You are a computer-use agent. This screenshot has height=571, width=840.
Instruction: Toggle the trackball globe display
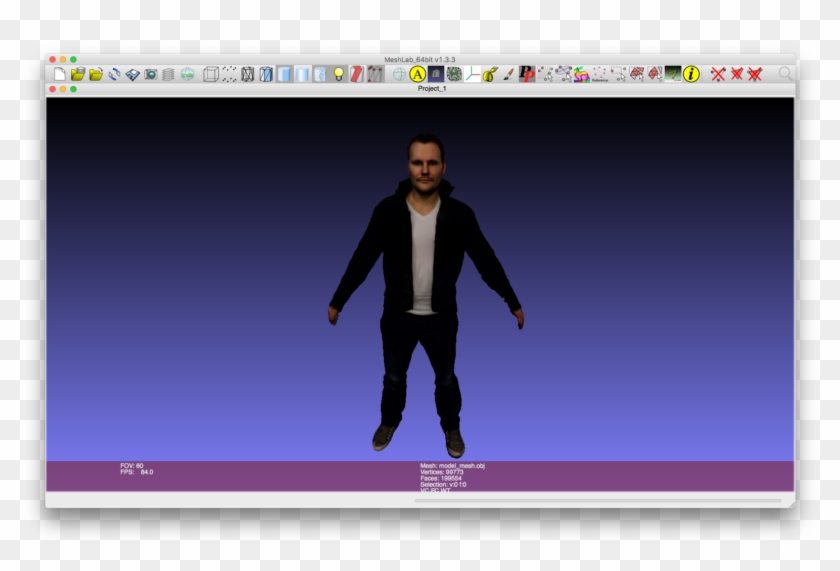point(399,74)
